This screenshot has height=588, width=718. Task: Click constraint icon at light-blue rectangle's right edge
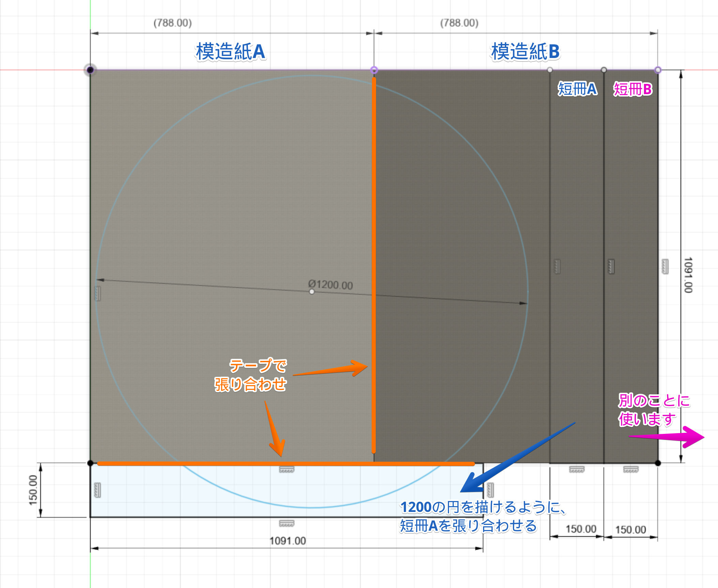(x=490, y=490)
